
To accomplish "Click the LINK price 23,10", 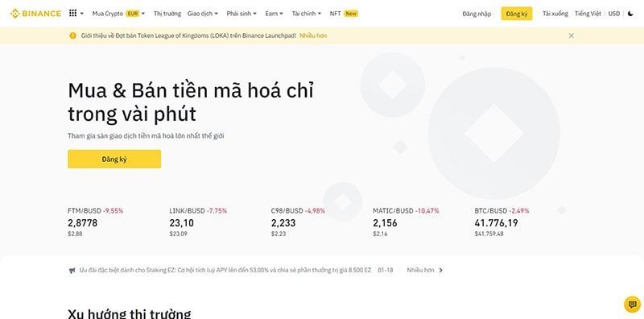I will click(182, 223).
